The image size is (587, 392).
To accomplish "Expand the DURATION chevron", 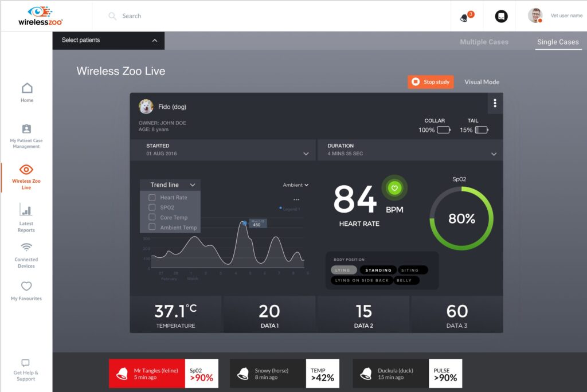I will pyautogui.click(x=494, y=154).
